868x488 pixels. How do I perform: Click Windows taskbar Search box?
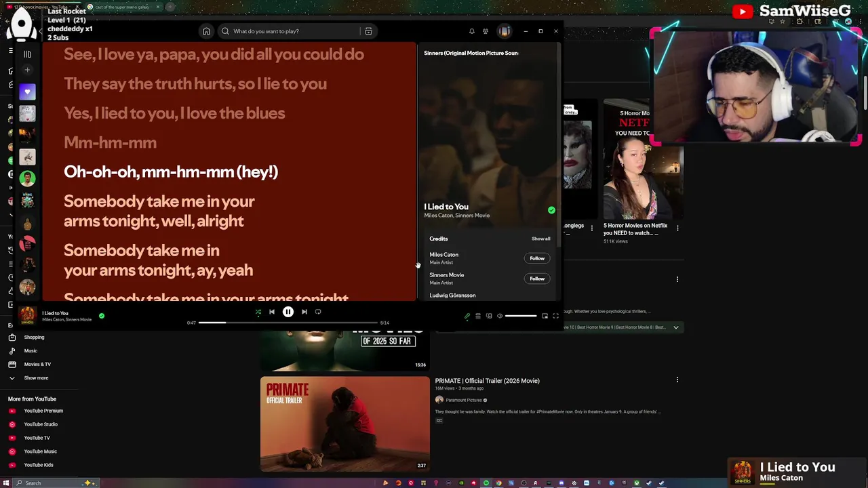pyautogui.click(x=58, y=483)
